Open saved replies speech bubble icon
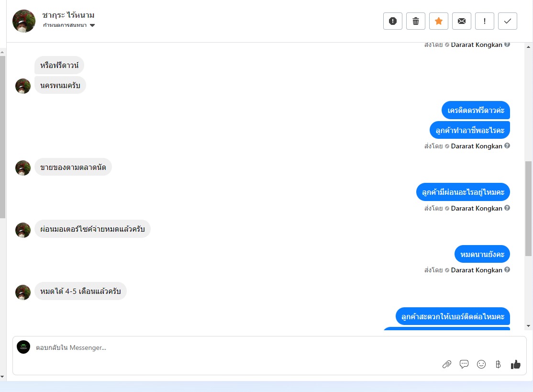The width and height of the screenshot is (533, 392). tap(464, 364)
